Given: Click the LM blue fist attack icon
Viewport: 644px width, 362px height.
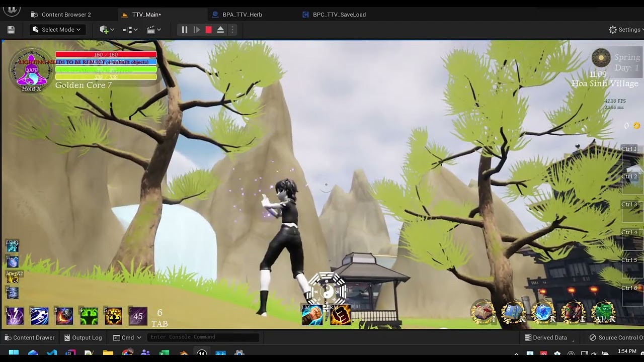Looking at the screenshot, I should pos(312,315).
